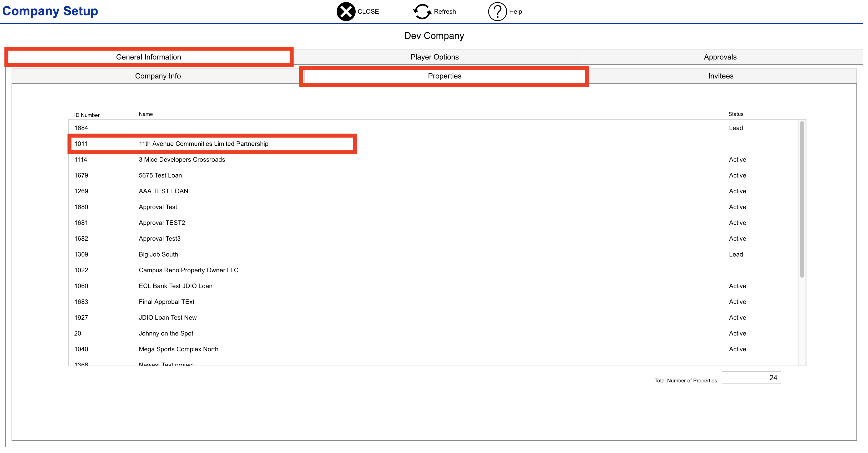868x453 pixels.
Task: Select property with ID number 1684
Action: pyautogui.click(x=81, y=128)
